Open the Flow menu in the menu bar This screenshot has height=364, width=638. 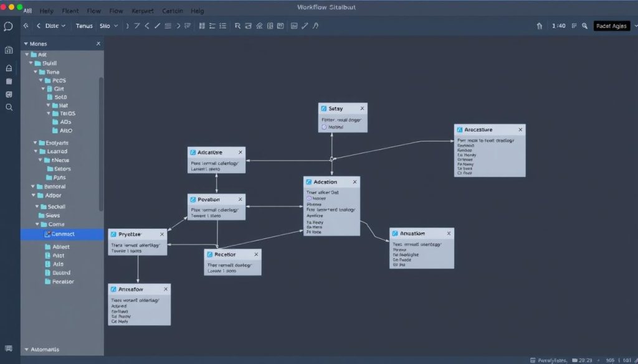[x=93, y=10]
